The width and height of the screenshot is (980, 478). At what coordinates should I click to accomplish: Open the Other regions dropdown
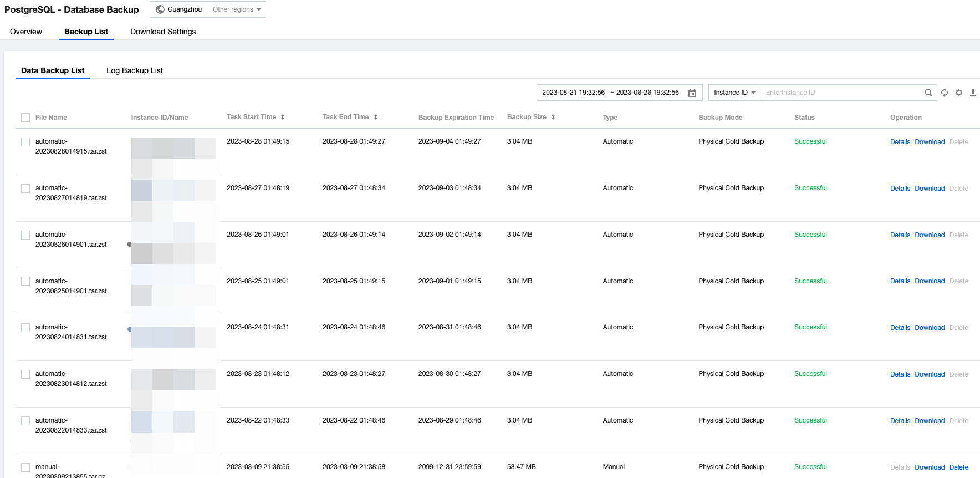[237, 9]
